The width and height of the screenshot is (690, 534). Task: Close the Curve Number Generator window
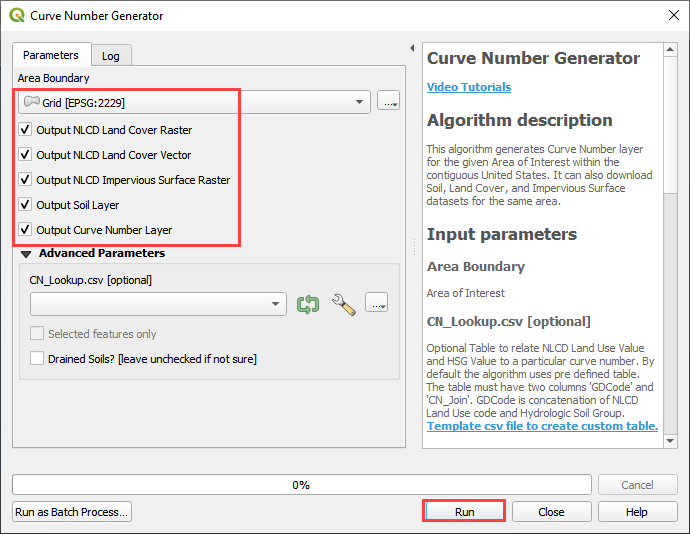[x=670, y=16]
